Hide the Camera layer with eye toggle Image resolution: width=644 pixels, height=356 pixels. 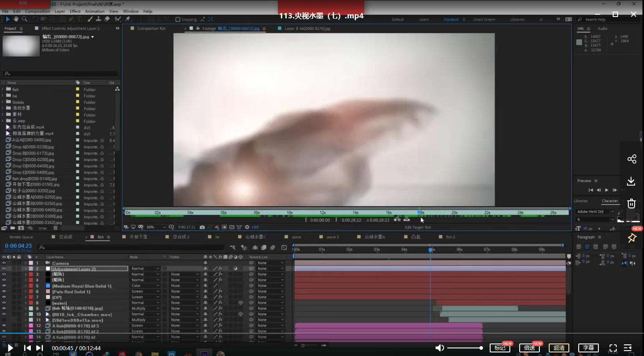4,263
